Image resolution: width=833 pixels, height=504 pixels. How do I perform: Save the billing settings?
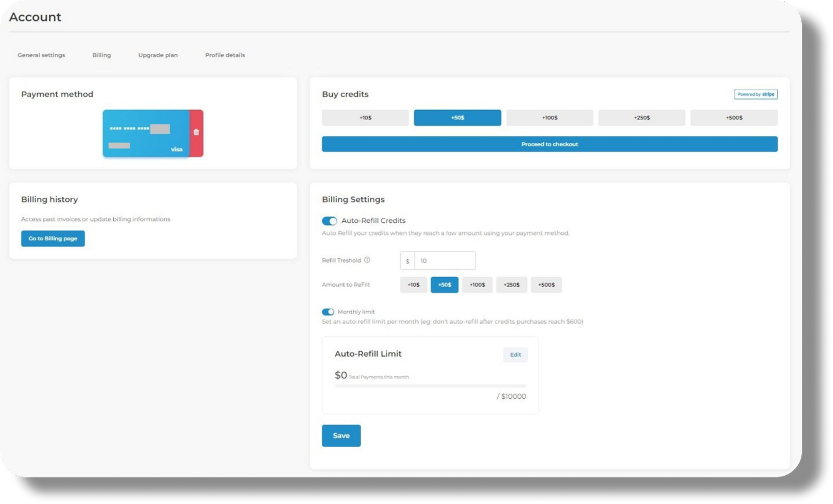click(341, 435)
